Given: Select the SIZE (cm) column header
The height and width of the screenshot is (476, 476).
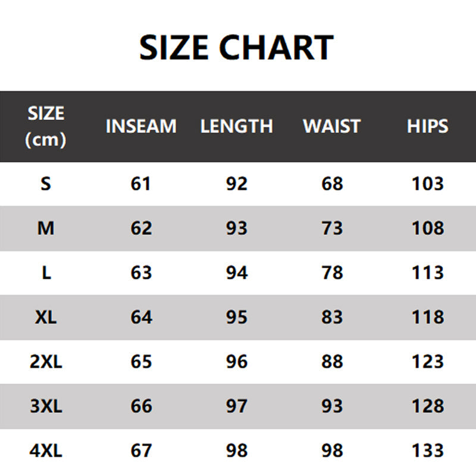Looking at the screenshot, I should tap(46, 126).
